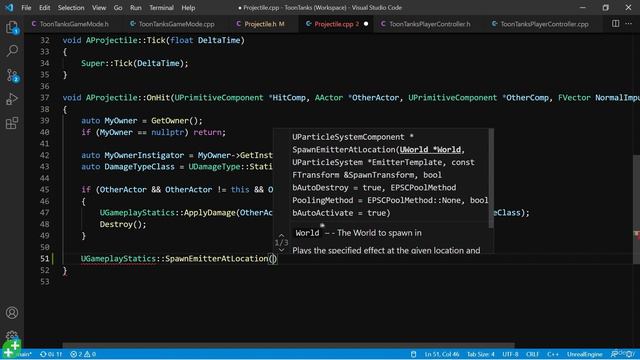640x360 pixels.
Task: Switch to ToonTanksPlayerController.cpp tab
Action: (x=544, y=24)
